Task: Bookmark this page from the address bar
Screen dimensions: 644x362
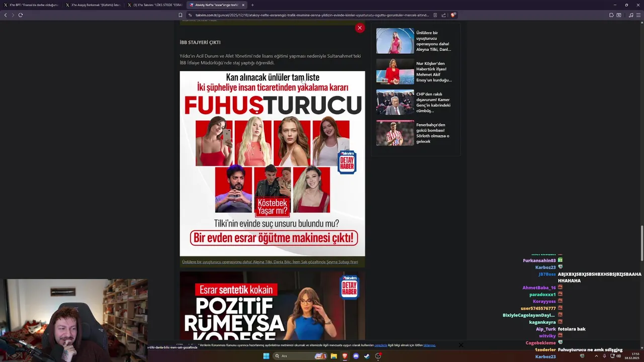Action: [x=180, y=15]
